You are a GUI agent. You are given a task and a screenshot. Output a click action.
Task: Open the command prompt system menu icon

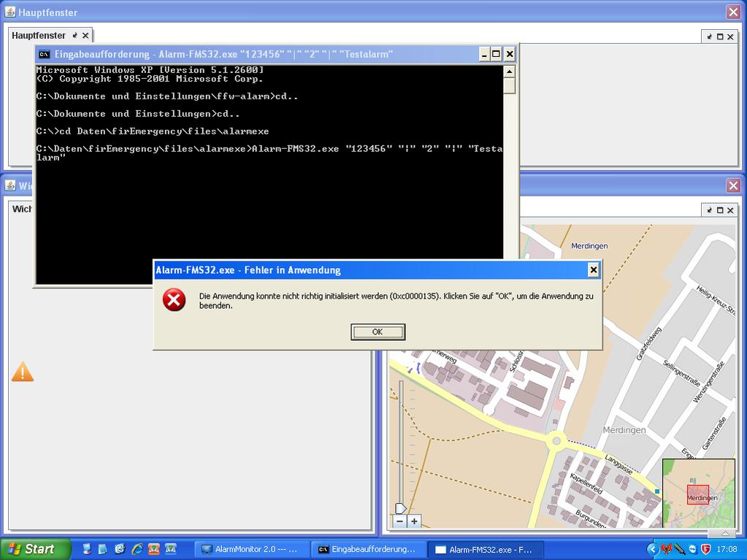coord(44,54)
